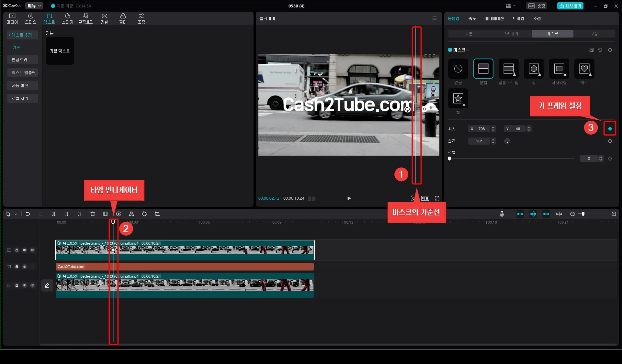This screenshot has height=364, width=622.
Task: Open the Menu dropdown
Action: pos(34,6)
